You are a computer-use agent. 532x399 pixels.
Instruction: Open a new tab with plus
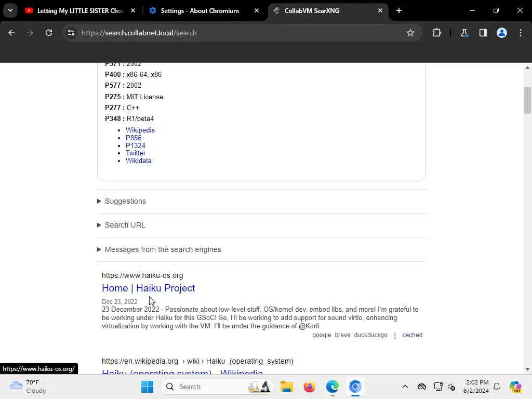tap(399, 10)
